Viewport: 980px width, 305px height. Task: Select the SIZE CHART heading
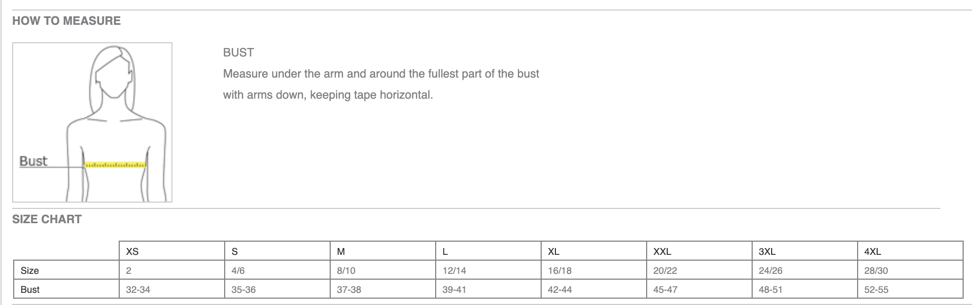47,220
